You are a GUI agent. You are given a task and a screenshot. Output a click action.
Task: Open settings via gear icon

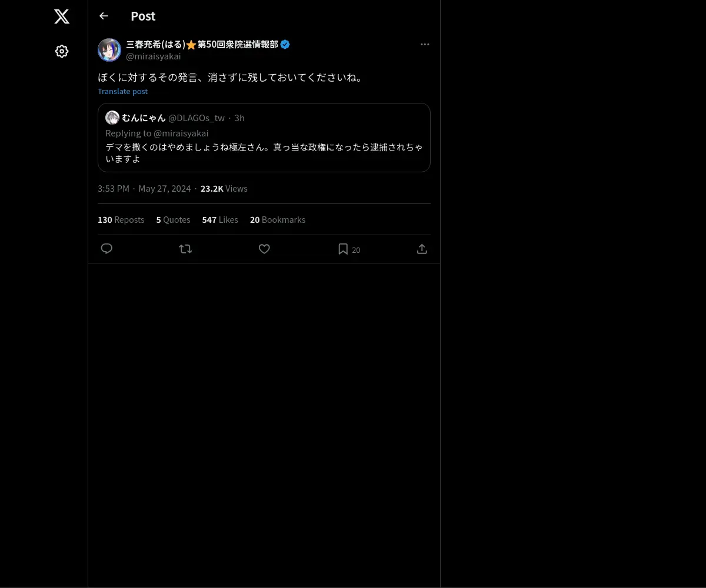(62, 51)
